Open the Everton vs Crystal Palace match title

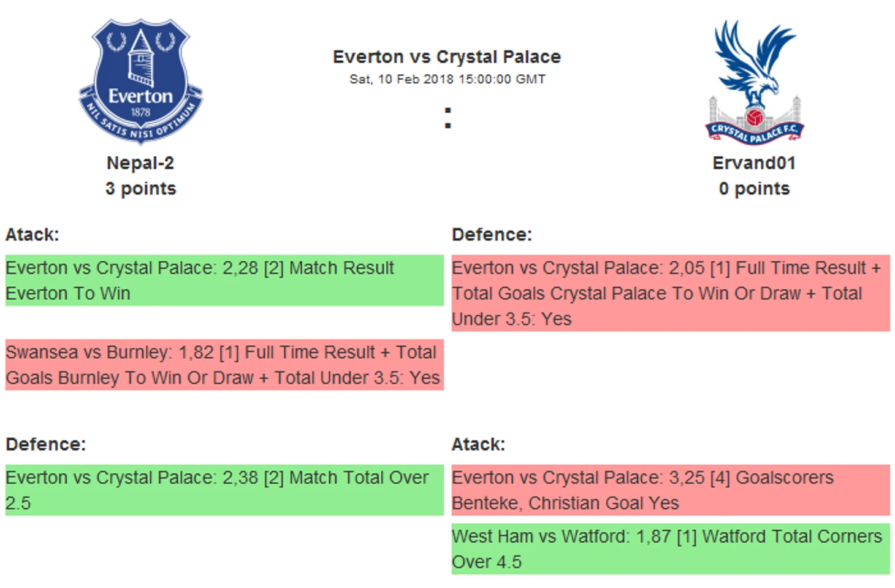[446, 57]
